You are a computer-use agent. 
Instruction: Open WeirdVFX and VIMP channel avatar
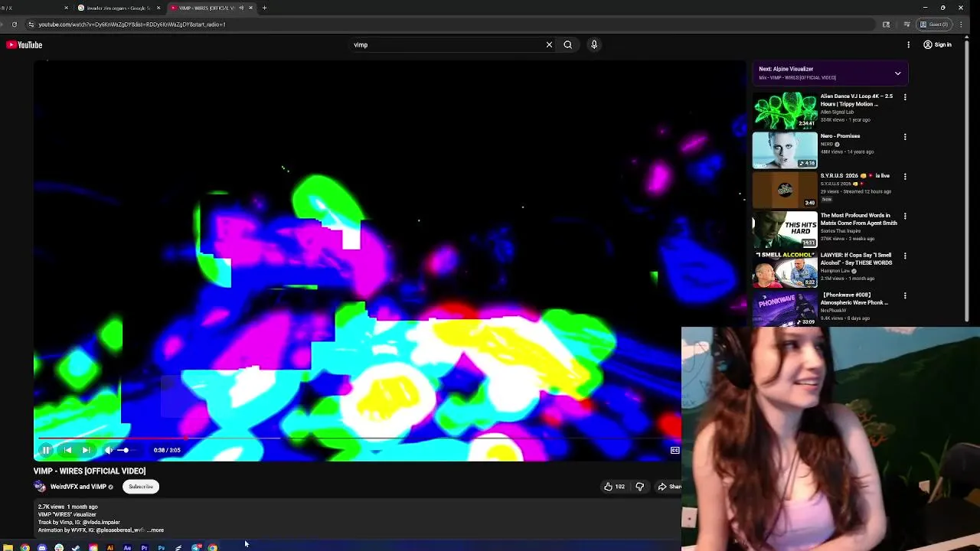click(x=40, y=486)
